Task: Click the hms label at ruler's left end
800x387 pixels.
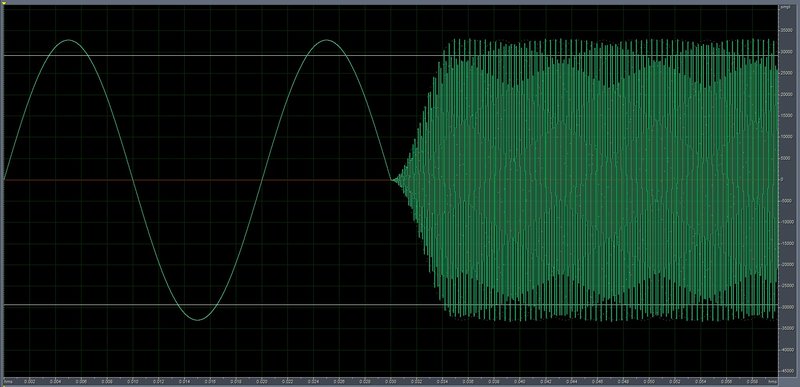Action: tap(8, 381)
